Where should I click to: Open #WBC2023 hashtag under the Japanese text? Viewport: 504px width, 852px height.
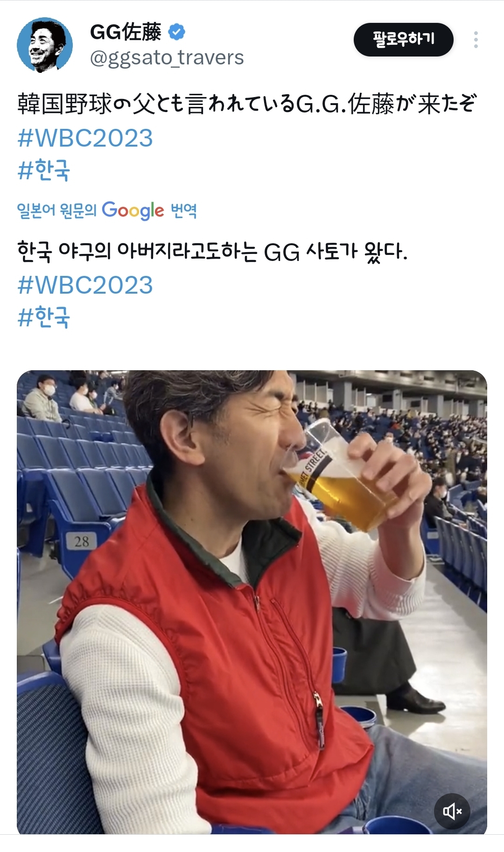[x=85, y=138]
